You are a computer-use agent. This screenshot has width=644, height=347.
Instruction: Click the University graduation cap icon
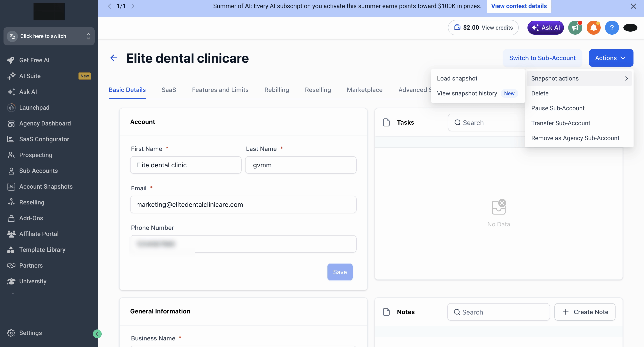pyautogui.click(x=11, y=281)
